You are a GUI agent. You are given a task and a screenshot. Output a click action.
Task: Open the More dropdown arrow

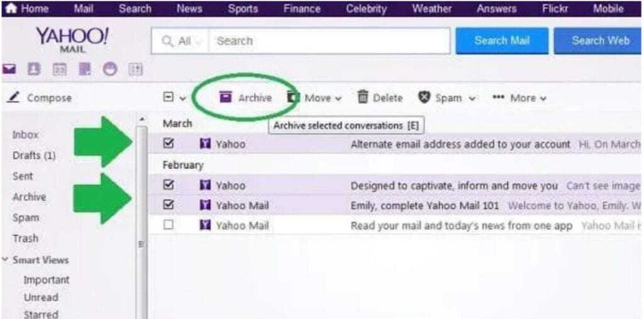(x=543, y=99)
